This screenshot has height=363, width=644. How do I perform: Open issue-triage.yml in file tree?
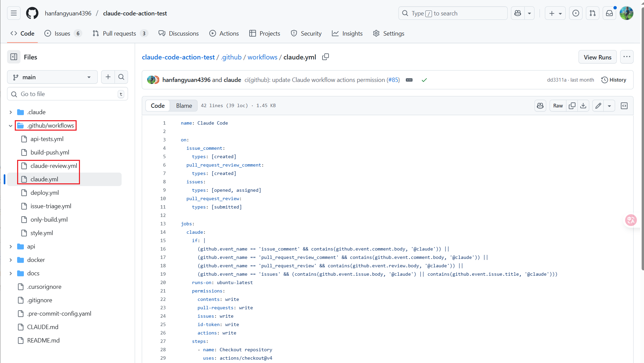51,206
